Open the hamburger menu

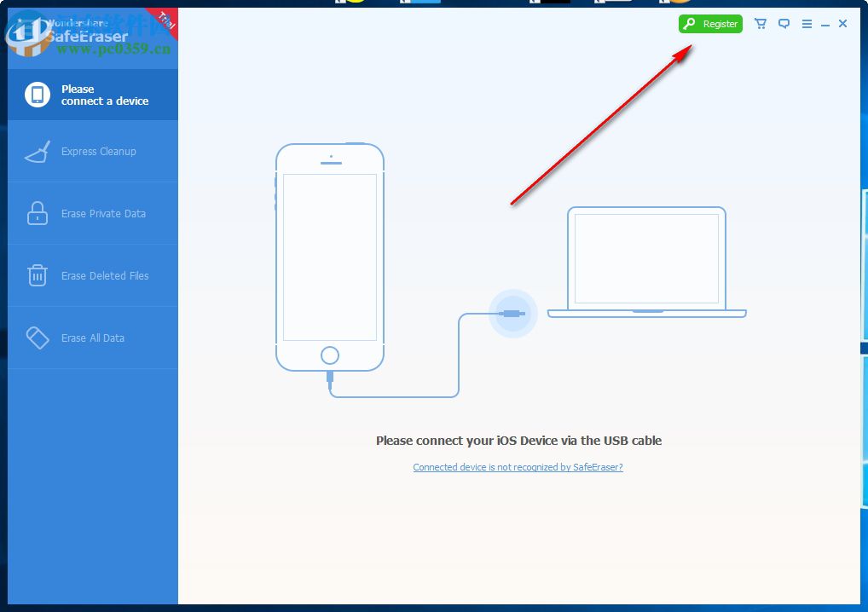807,24
